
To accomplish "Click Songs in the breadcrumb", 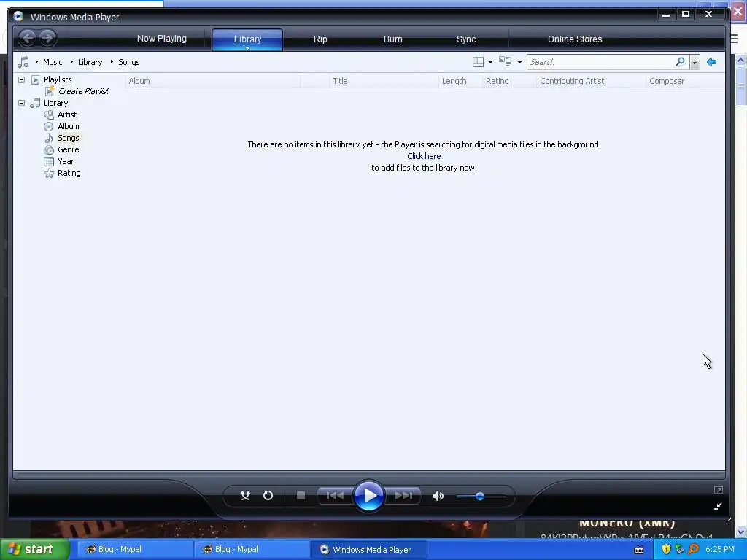I will point(128,62).
